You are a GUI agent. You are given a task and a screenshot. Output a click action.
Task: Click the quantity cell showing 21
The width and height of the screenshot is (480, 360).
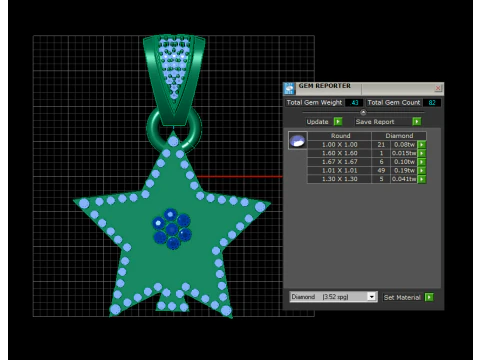381,145
